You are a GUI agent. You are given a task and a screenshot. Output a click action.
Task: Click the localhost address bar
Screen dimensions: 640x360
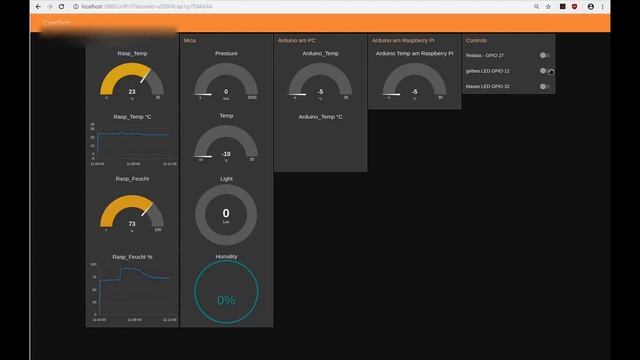[x=302, y=7]
